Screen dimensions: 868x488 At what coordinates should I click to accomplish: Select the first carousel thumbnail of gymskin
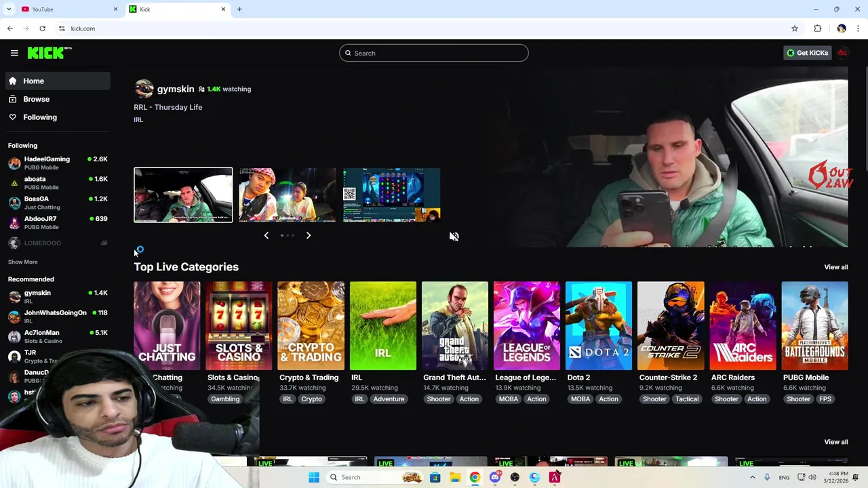click(x=183, y=195)
